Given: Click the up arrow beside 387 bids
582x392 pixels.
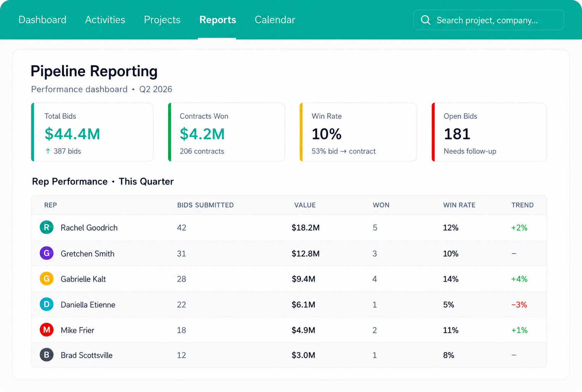Looking at the screenshot, I should click(48, 151).
